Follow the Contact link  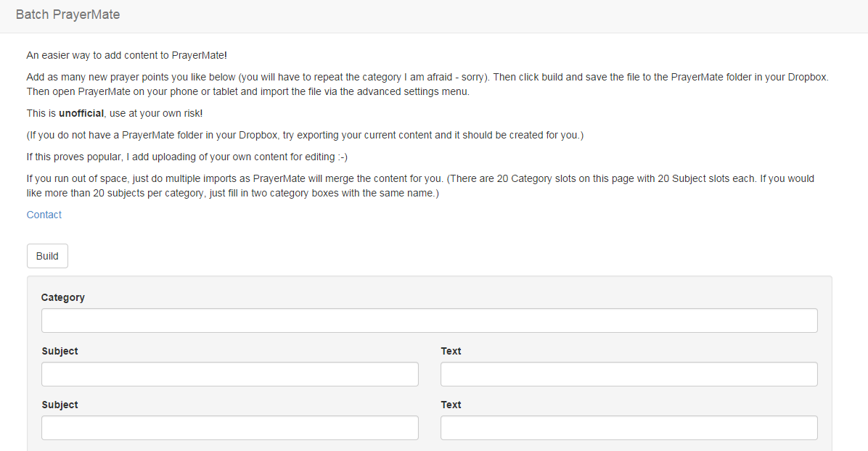tap(44, 215)
